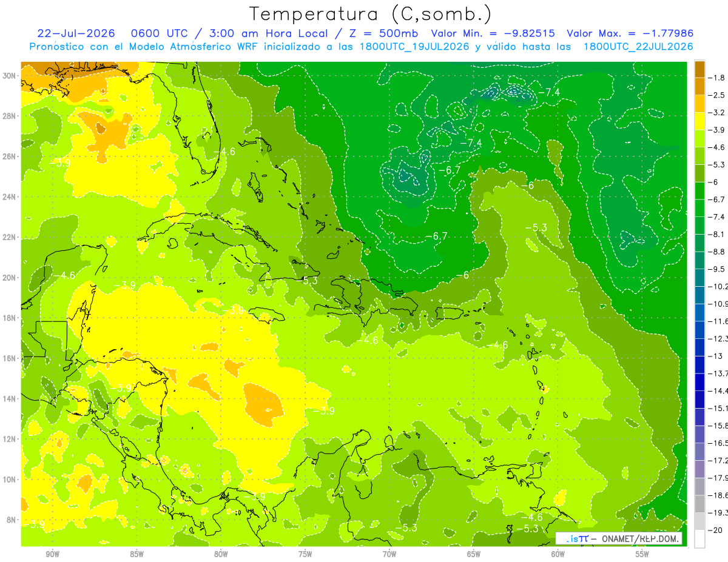The width and height of the screenshot is (728, 562).
Task: Click the '14N' latitude axis label
Action: point(9,398)
